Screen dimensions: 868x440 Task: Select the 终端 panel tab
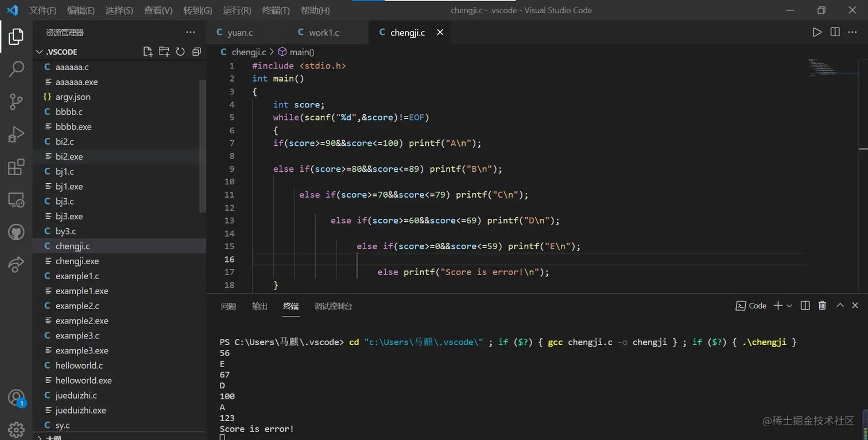[x=291, y=306]
